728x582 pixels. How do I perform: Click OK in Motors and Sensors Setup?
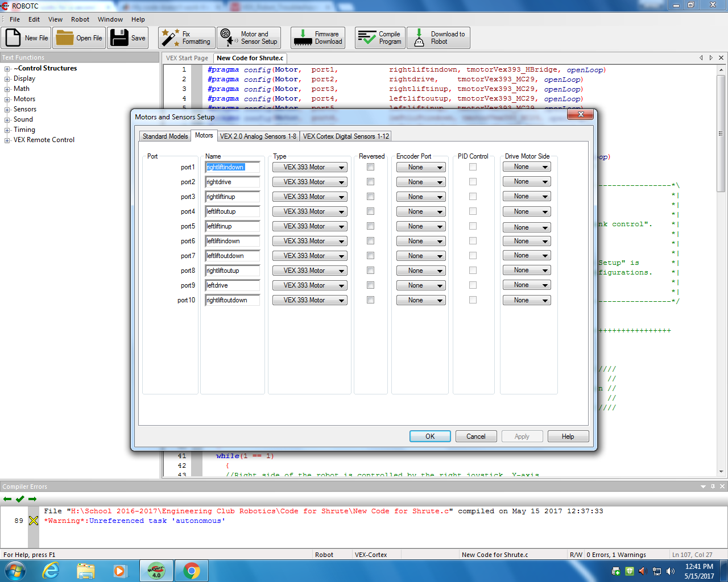[x=430, y=436]
